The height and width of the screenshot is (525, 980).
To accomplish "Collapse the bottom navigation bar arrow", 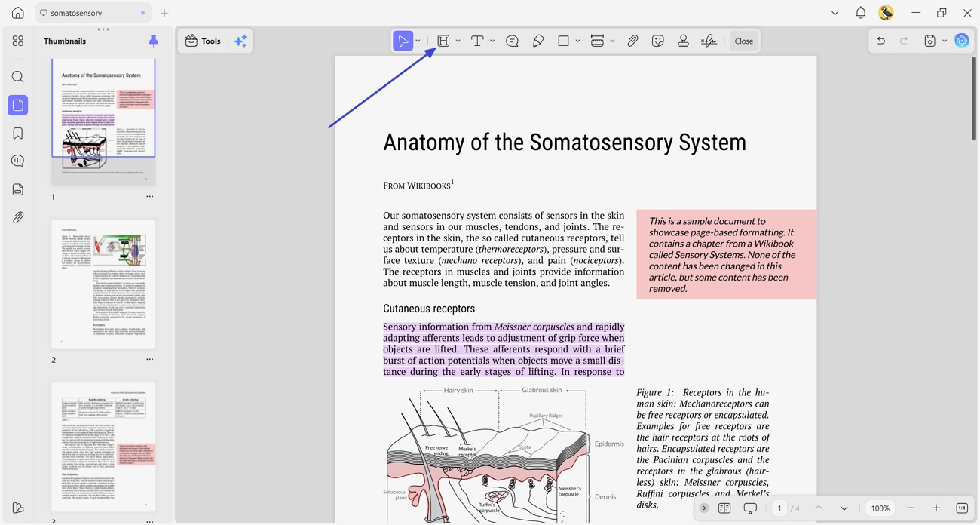I will tap(704, 508).
